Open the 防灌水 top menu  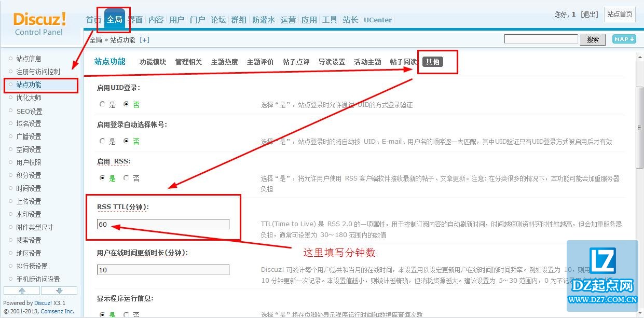pos(264,20)
